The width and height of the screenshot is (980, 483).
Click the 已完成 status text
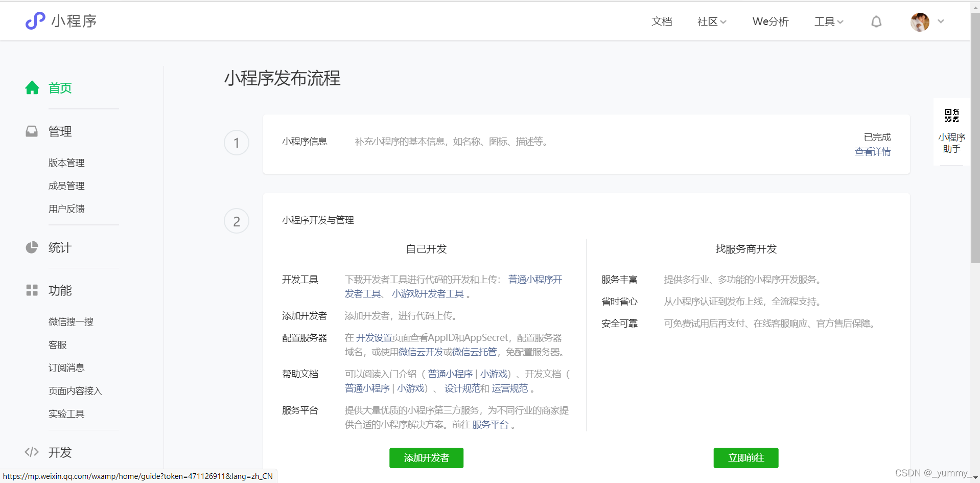[x=877, y=137]
